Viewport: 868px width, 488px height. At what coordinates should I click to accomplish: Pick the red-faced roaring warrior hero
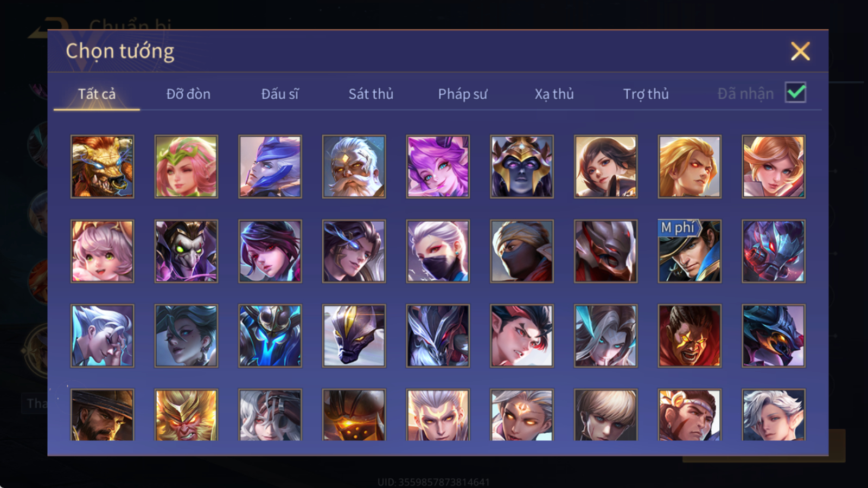tap(690, 336)
